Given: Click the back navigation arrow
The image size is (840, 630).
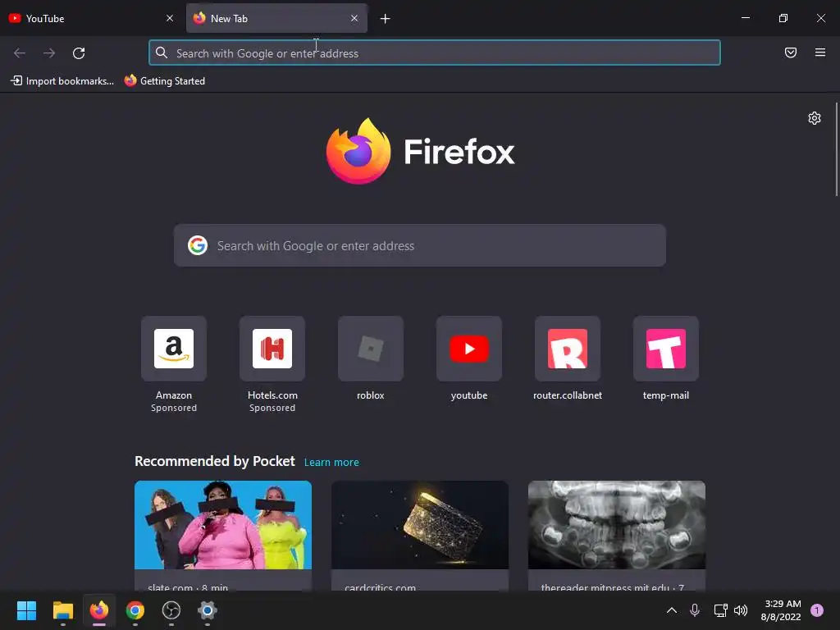Looking at the screenshot, I should 20,53.
